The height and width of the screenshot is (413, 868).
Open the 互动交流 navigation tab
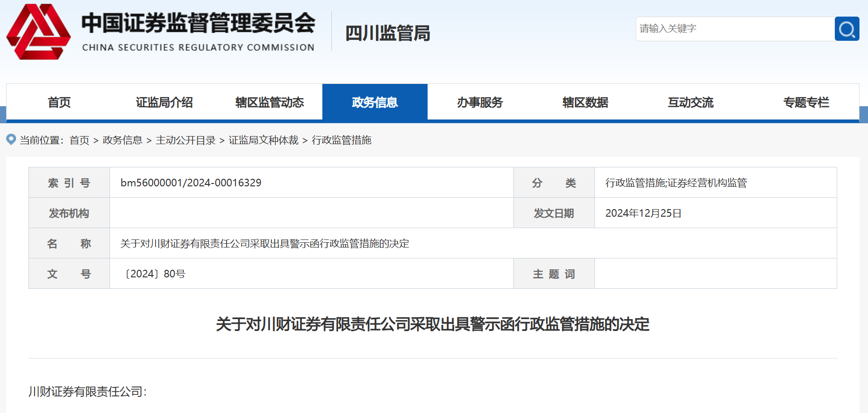(690, 102)
